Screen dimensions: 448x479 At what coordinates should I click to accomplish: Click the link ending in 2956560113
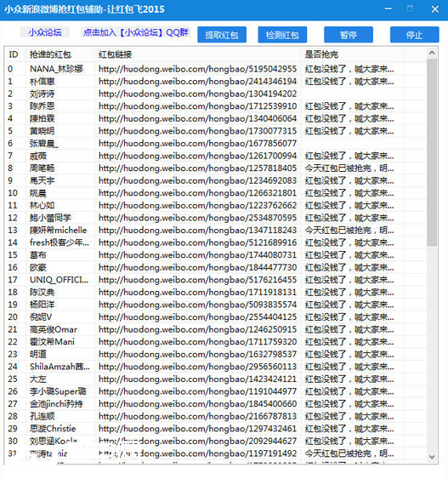click(197, 367)
